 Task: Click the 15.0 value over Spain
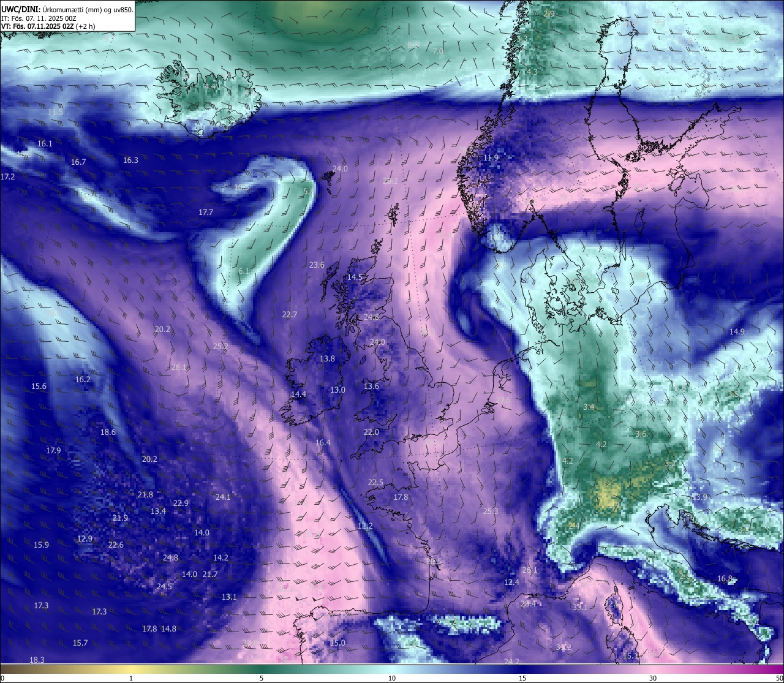[x=337, y=643]
